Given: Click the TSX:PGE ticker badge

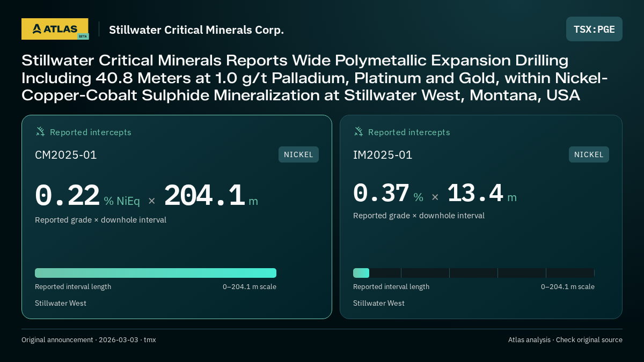Looking at the screenshot, I should pos(594,29).
